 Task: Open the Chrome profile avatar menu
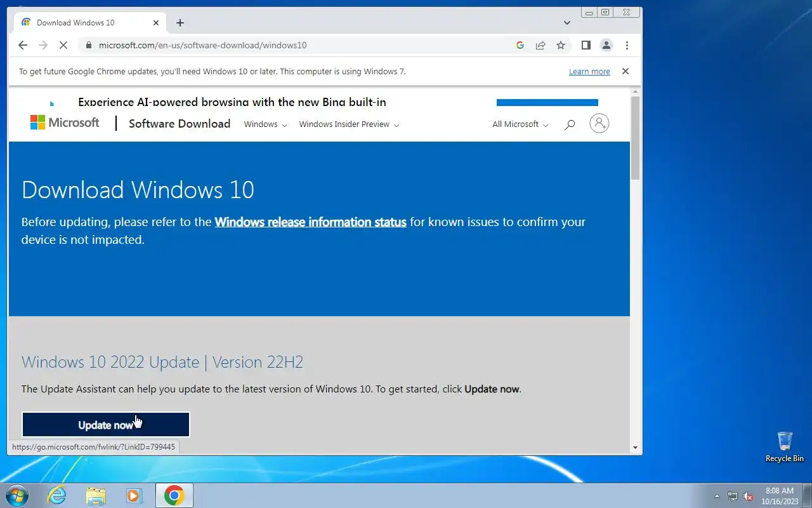606,45
